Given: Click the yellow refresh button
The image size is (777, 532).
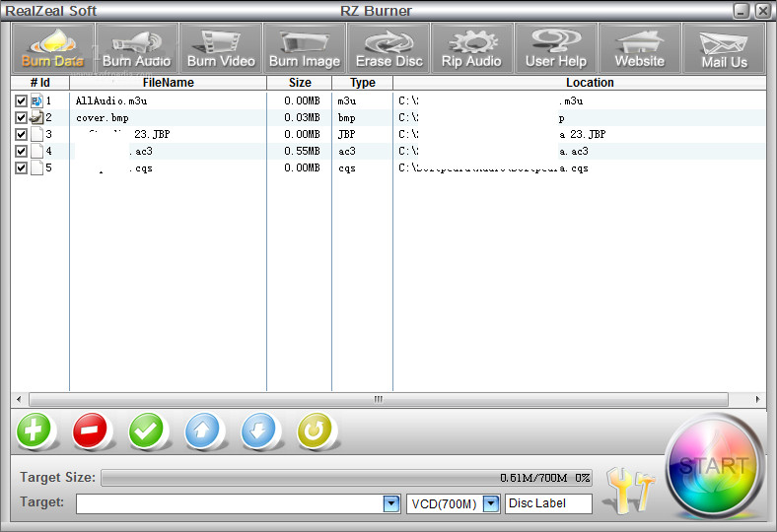Looking at the screenshot, I should pyautogui.click(x=315, y=431).
